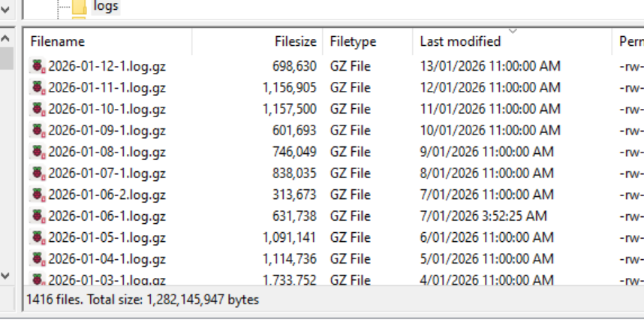Select the 2026-01-08-1.log.gz file icon
This screenshot has height=320, width=644.
coord(38,152)
